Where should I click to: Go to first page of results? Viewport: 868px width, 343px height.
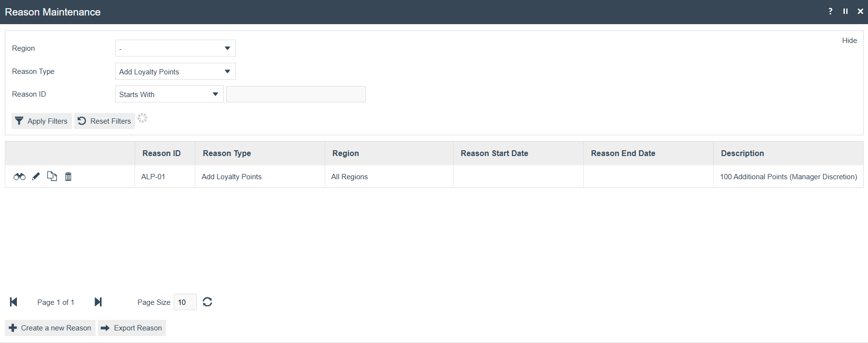pos(14,302)
